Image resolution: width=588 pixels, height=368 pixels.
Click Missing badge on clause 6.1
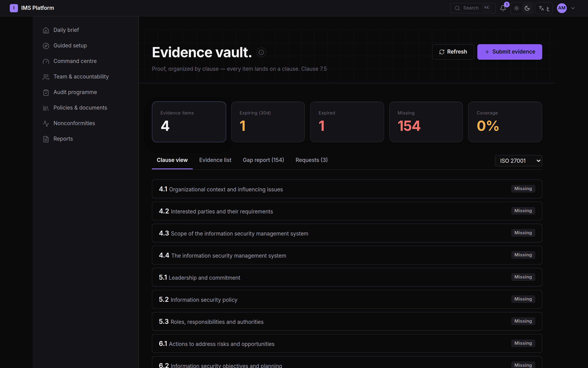tap(523, 343)
